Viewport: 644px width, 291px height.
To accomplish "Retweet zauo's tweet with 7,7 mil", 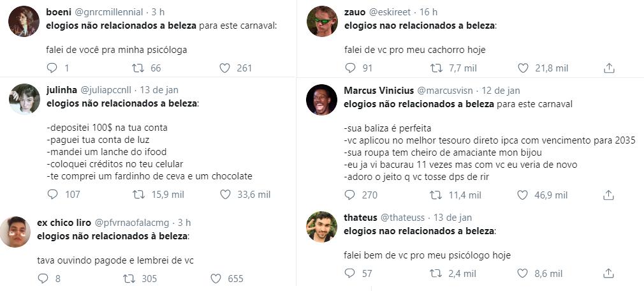I will 437,68.
